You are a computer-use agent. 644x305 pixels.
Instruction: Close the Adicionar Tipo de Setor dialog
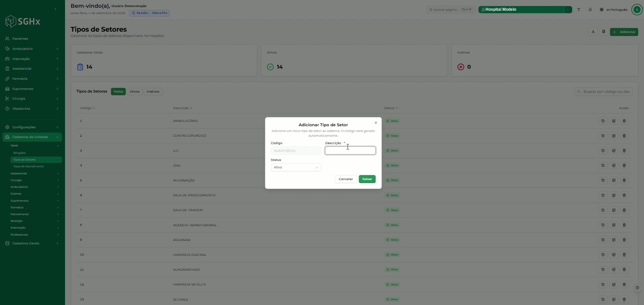pos(376,123)
